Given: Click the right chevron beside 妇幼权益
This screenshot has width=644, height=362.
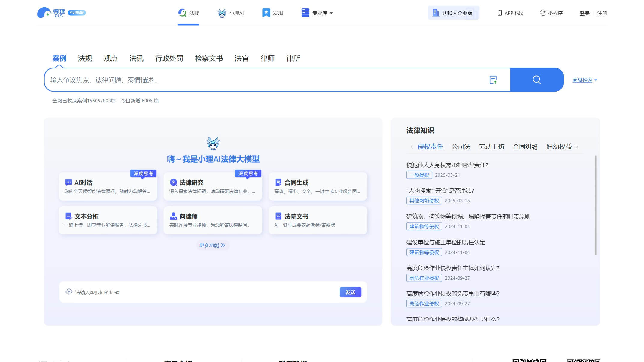Looking at the screenshot, I should pos(577,147).
